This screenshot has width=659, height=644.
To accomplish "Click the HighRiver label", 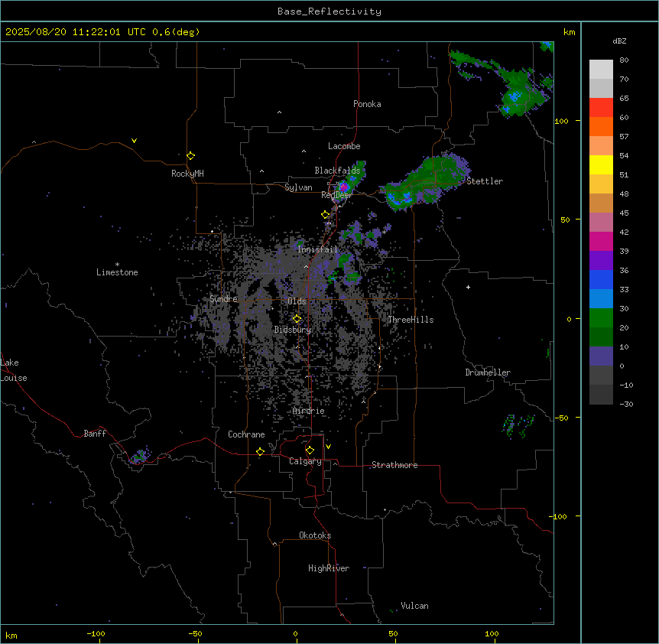I will (x=329, y=568).
